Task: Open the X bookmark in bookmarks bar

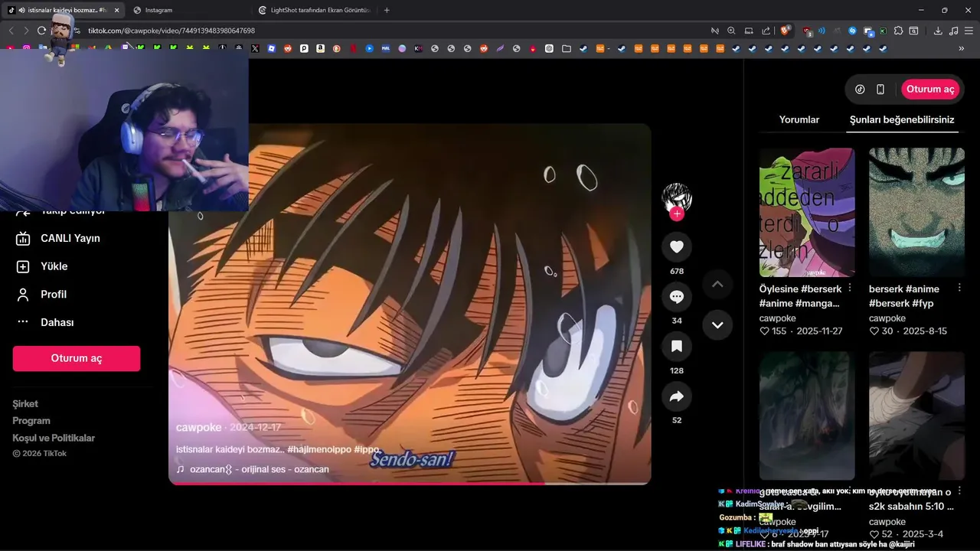Action: pos(255,48)
